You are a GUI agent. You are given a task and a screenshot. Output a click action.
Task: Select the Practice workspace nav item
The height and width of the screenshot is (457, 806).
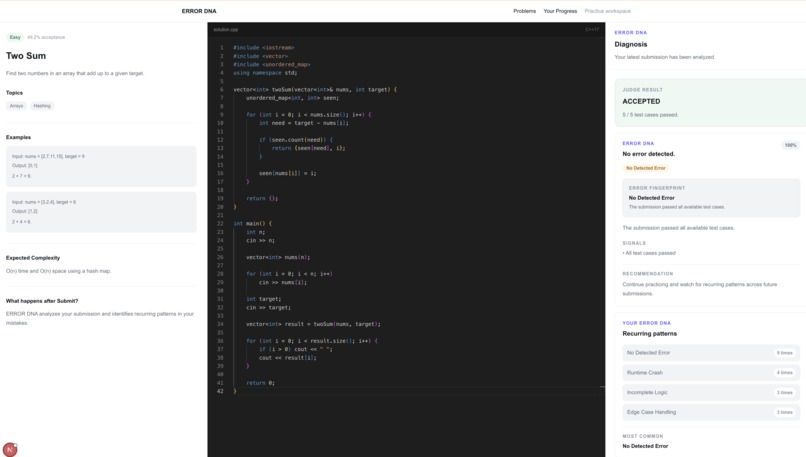pos(607,11)
